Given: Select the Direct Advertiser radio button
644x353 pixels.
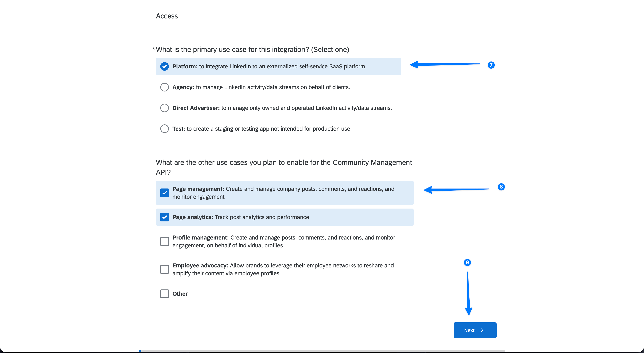Looking at the screenshot, I should coord(164,108).
